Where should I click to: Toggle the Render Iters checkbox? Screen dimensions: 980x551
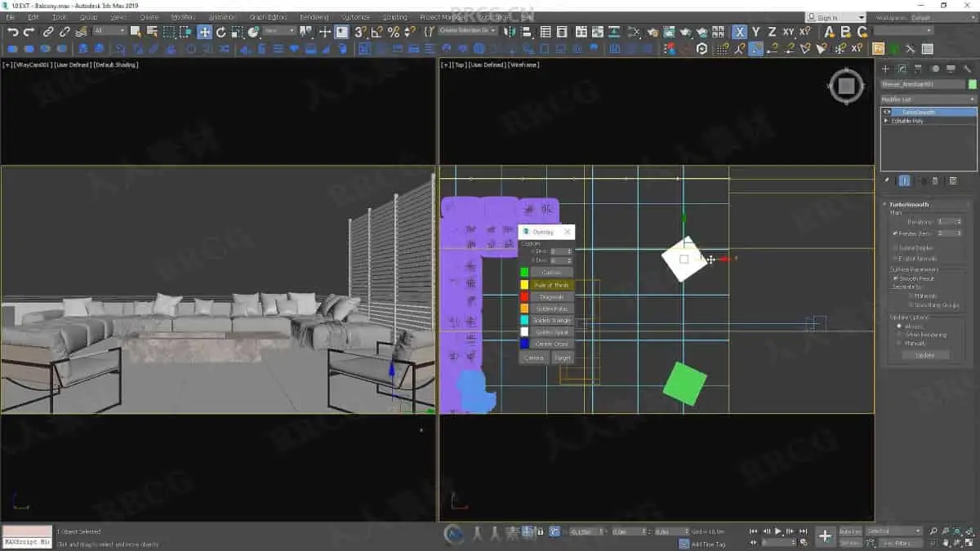click(x=896, y=233)
